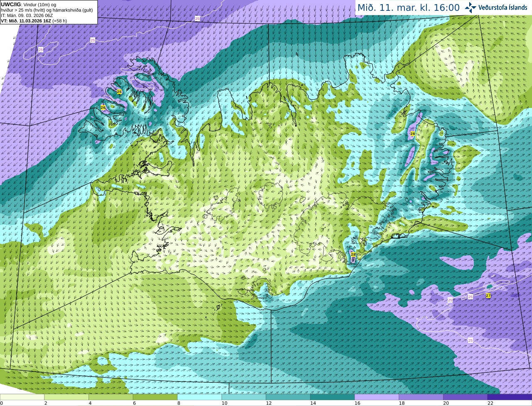The image size is (532, 406).
Task: Click the header date 'Mið. 11. mar. kl. 16:00'
Action: point(409,7)
